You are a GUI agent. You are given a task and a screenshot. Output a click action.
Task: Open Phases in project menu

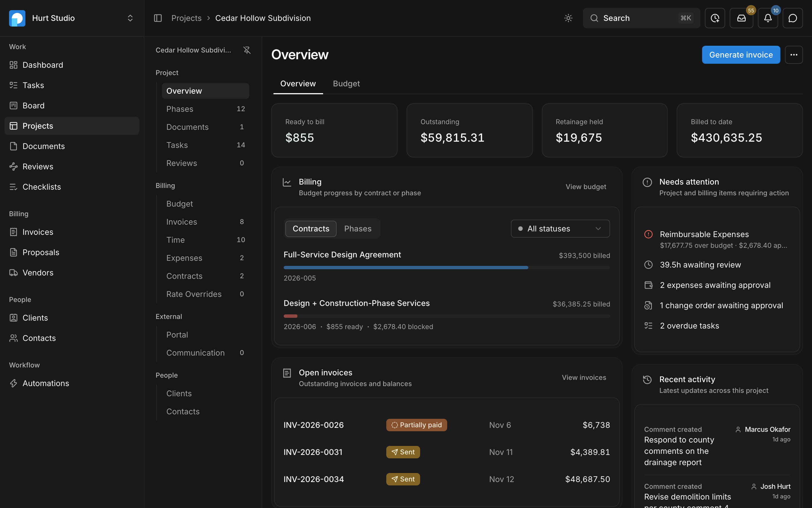(205, 109)
